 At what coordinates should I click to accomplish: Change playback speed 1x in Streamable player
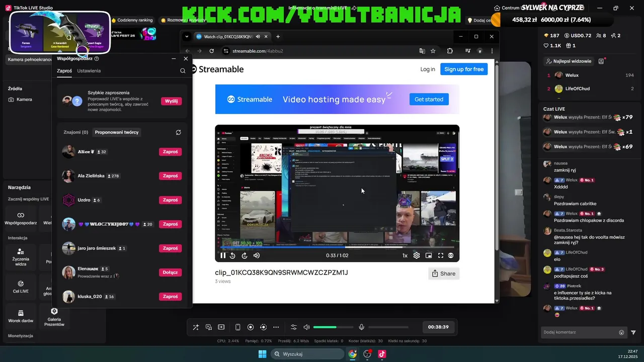405,255
